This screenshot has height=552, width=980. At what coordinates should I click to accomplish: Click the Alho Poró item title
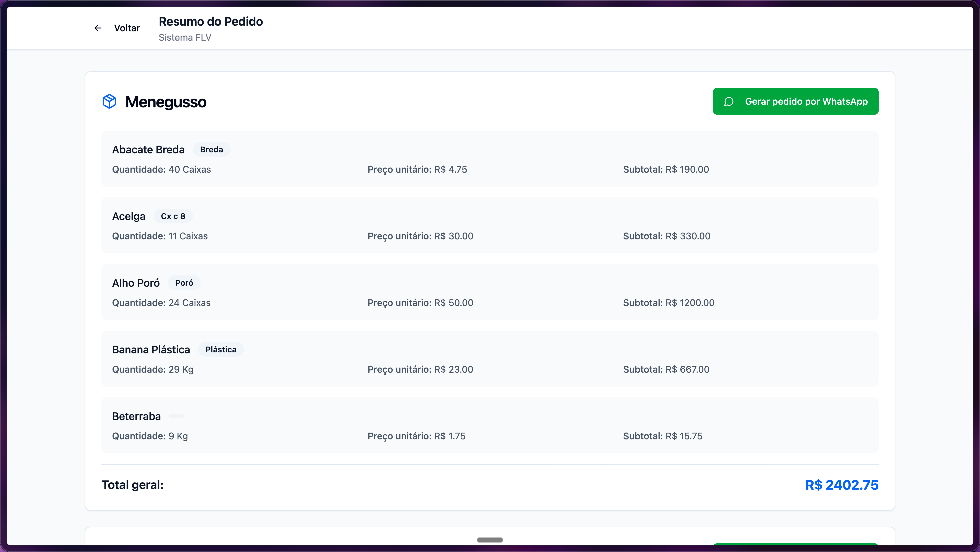[x=135, y=283]
